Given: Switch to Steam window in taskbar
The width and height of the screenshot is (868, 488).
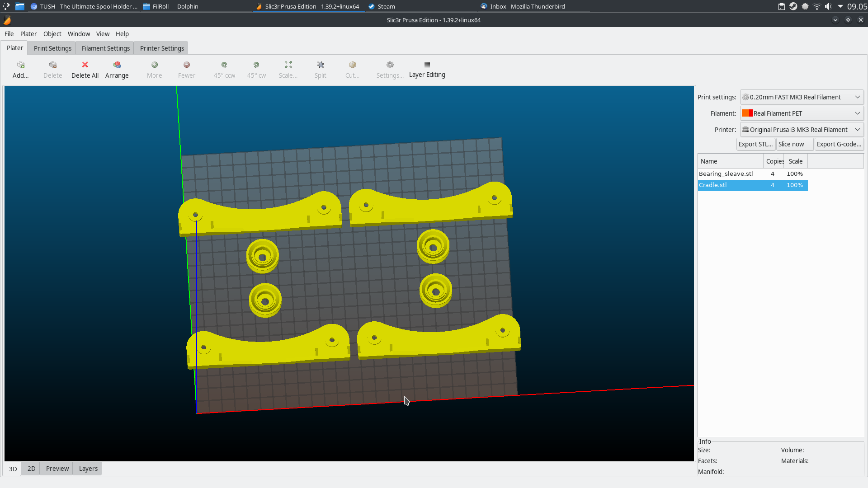Looking at the screenshot, I should point(421,6).
